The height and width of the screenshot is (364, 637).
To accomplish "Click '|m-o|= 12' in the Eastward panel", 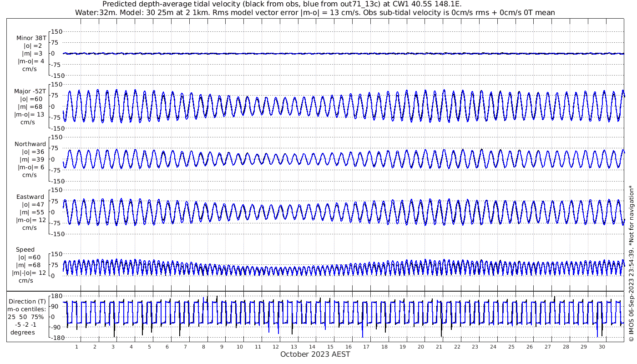I will point(30,220).
